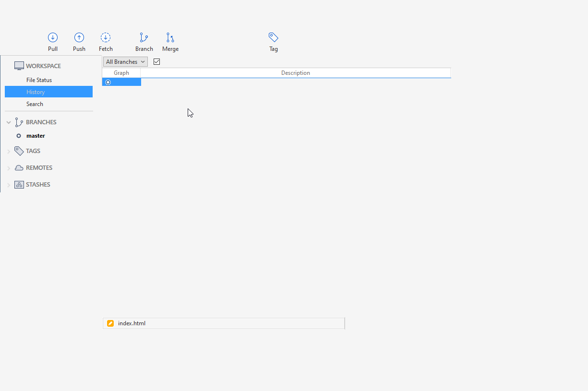Click the STASHES section icon
Image resolution: width=588 pixels, height=391 pixels.
point(19,185)
